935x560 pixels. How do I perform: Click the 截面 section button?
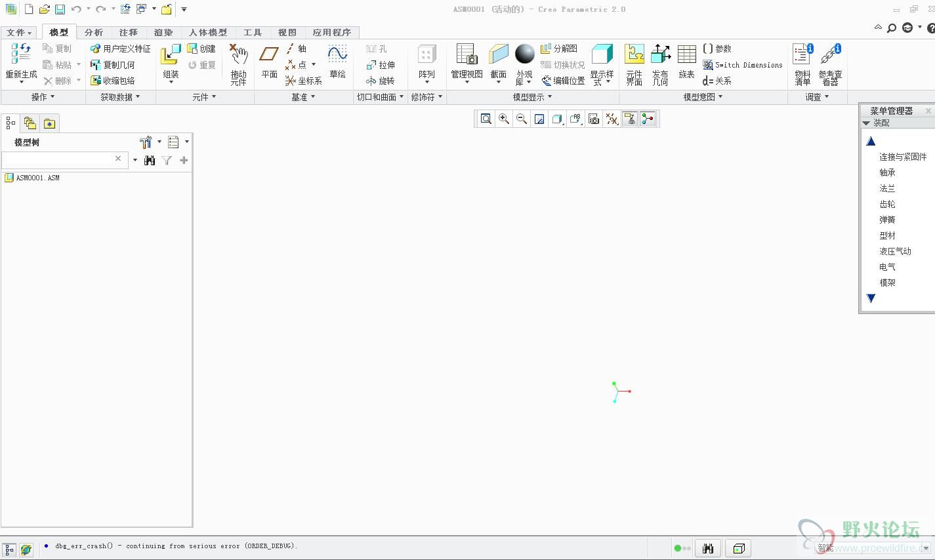[499, 63]
